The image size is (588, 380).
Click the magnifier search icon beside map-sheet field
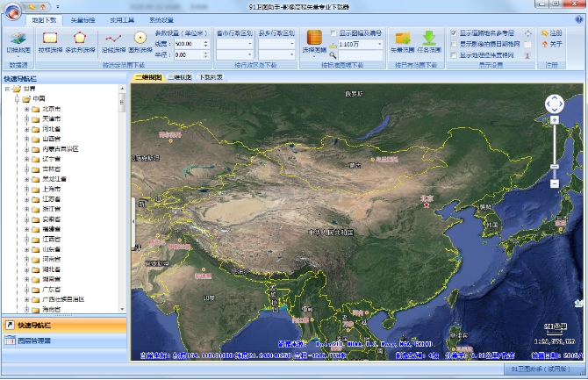pyautogui.click(x=333, y=55)
